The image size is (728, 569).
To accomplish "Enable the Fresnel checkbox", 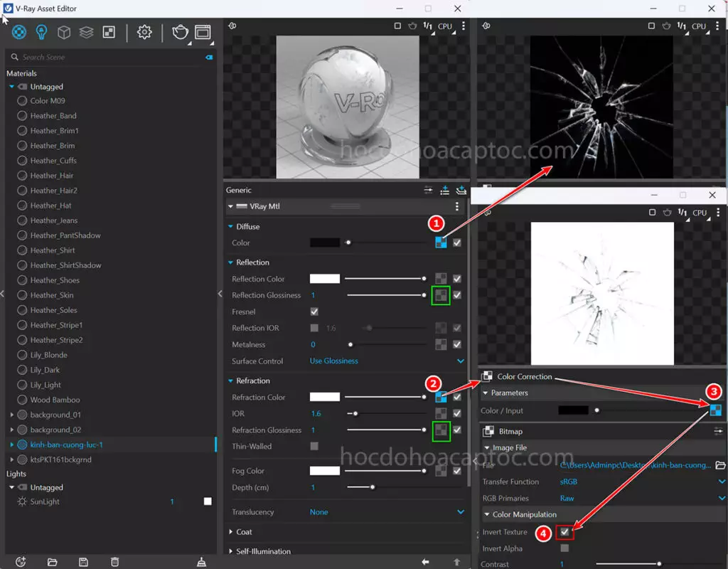I will (x=314, y=312).
